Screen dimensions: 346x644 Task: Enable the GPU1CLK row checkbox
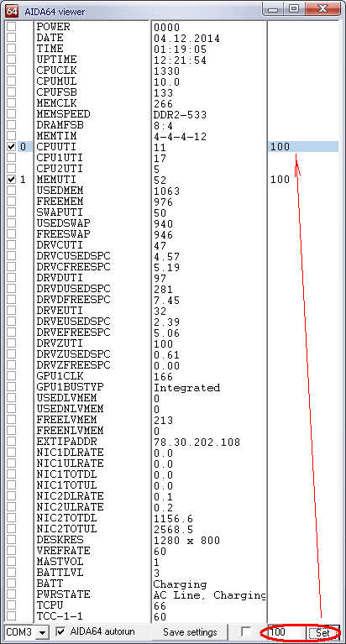coord(12,376)
